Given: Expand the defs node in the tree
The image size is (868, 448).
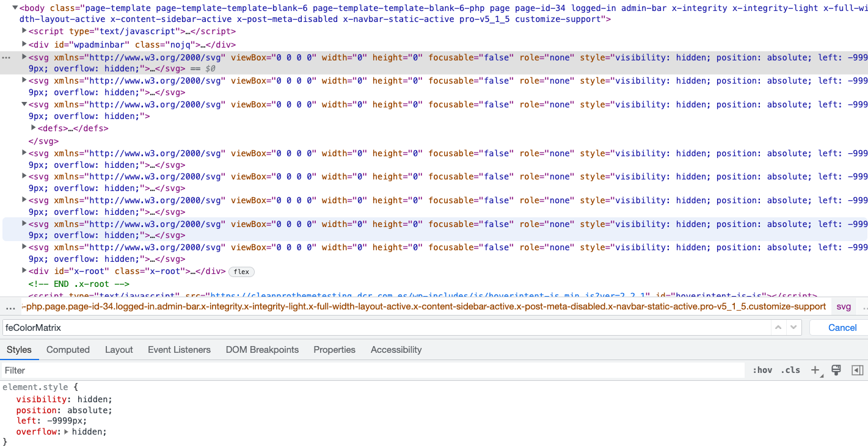Looking at the screenshot, I should click(x=34, y=128).
